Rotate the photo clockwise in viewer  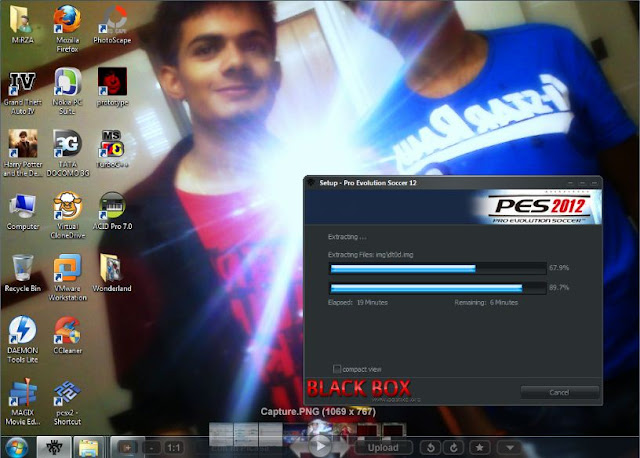(453, 448)
